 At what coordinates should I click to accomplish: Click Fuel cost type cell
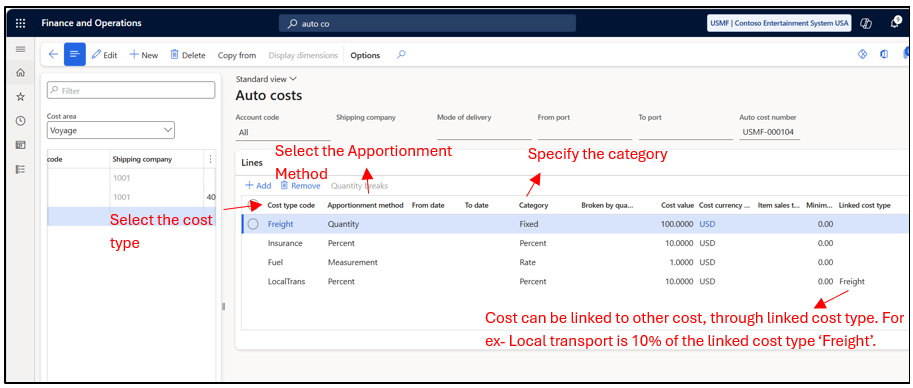275,262
